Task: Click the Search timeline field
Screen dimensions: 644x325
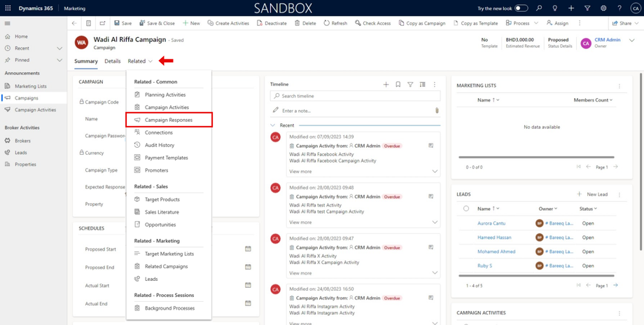Action: (x=356, y=96)
